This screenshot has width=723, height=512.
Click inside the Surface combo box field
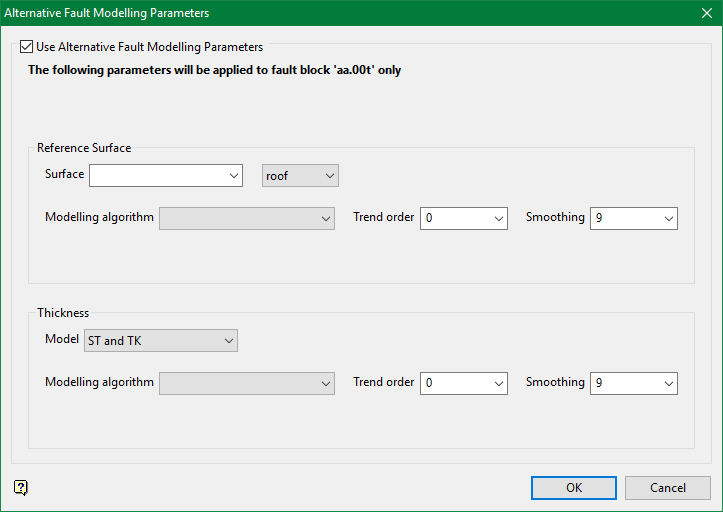coord(157,176)
